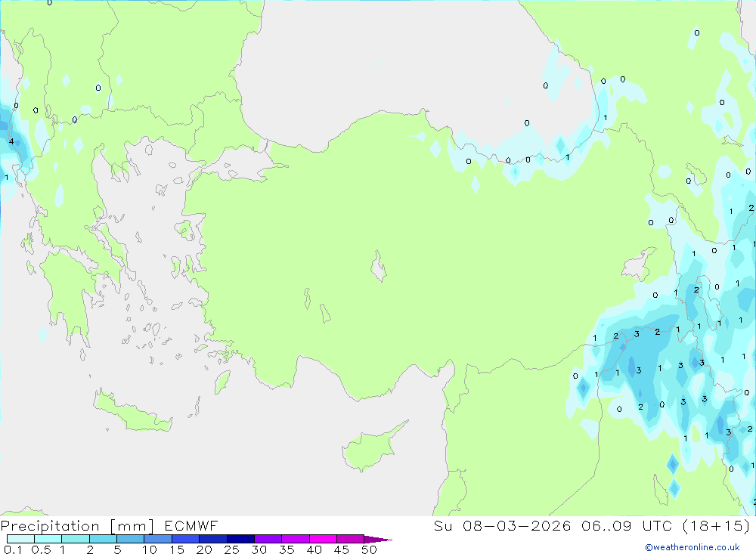Pick the 40–45 mm bright magenta legend swatch
Image resolution: width=756 pixels, height=554 pixels.
[323, 539]
